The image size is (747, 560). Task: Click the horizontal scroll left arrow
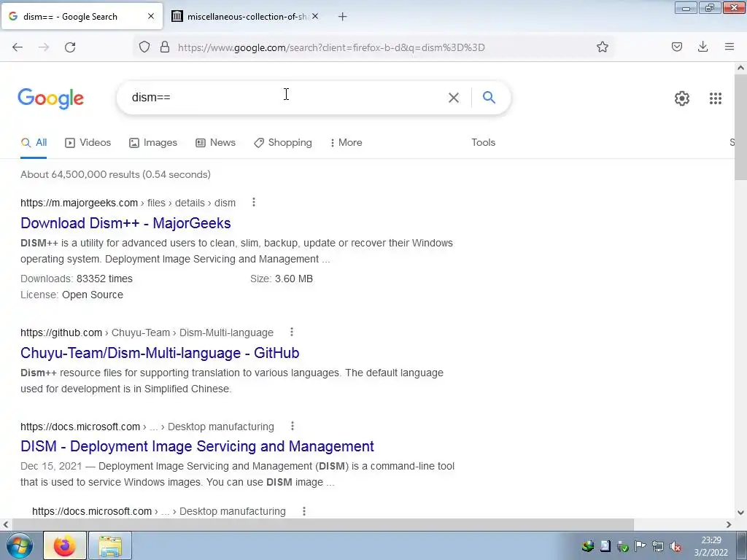pyautogui.click(x=6, y=524)
